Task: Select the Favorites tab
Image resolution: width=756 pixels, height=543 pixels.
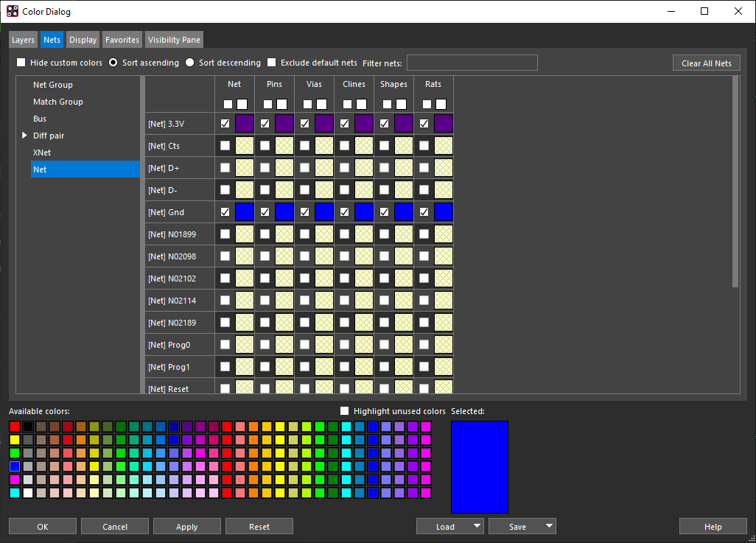Action: [x=122, y=39]
